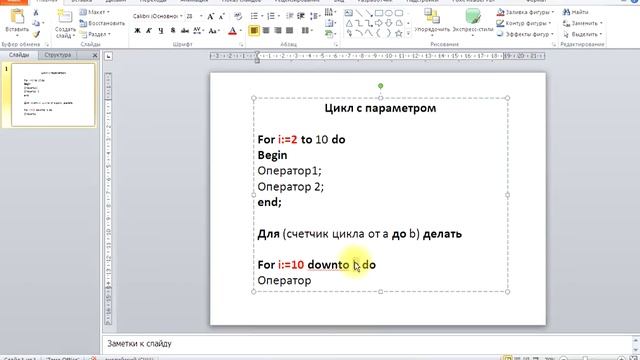Select text box shape in gallery
The height and width of the screenshot is (360, 640).
point(349,13)
